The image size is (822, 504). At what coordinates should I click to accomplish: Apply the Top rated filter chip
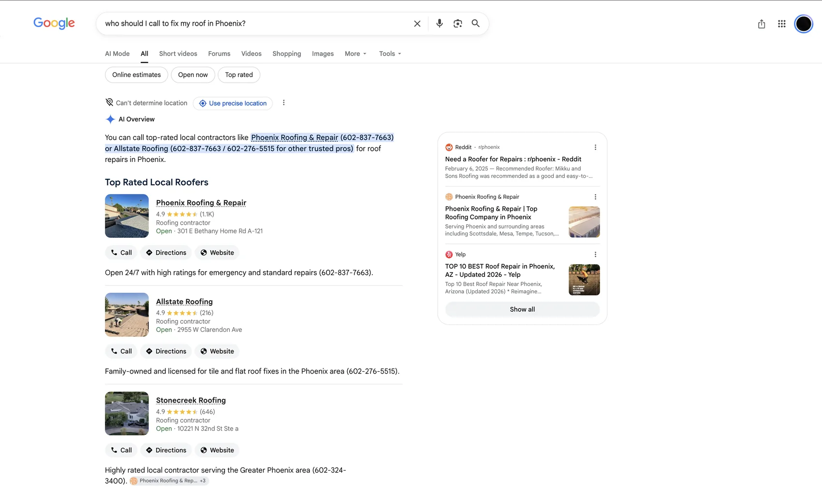click(x=239, y=75)
